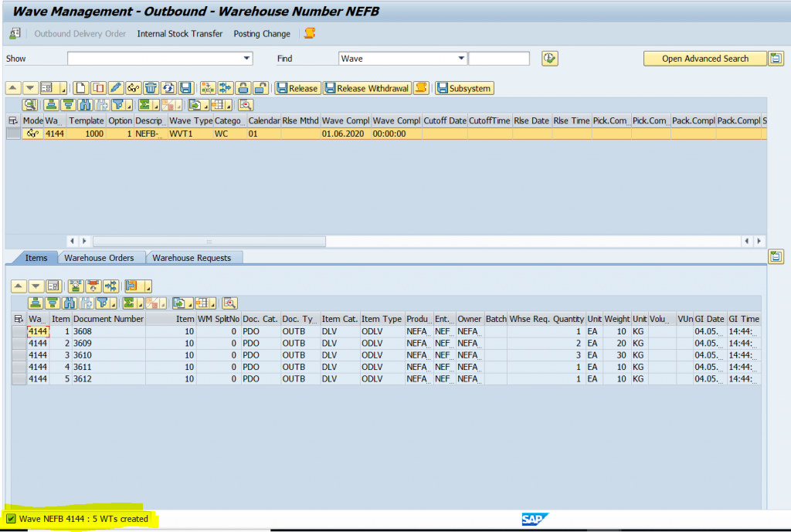Click the Document Number column header
The height and width of the screenshot is (532, 791).
[x=108, y=319]
